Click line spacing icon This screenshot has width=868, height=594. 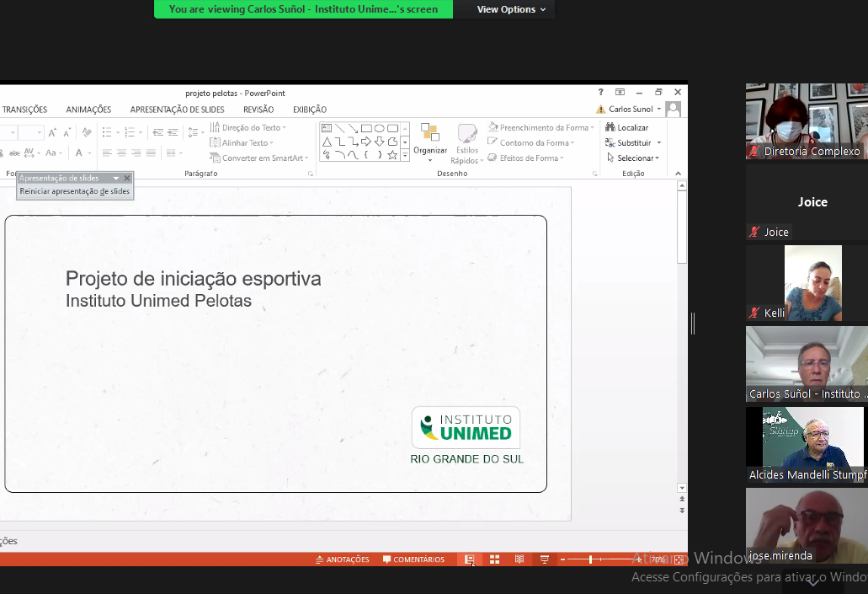point(193,132)
